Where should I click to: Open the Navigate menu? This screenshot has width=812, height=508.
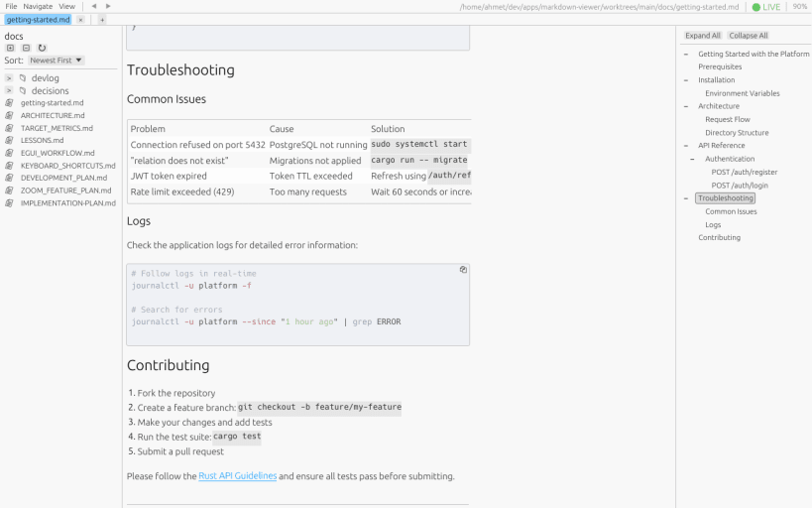[x=38, y=6]
